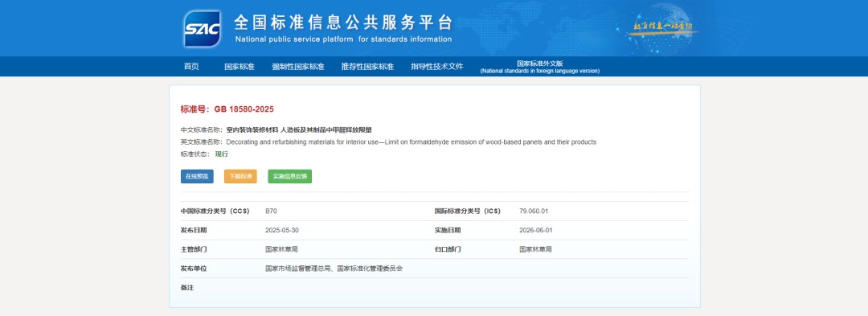Select standard number GB 18580-2025 text

pyautogui.click(x=244, y=109)
